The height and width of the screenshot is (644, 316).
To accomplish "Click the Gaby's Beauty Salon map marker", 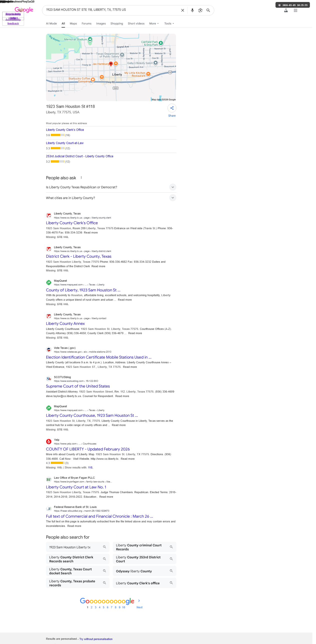I will coord(155,63).
